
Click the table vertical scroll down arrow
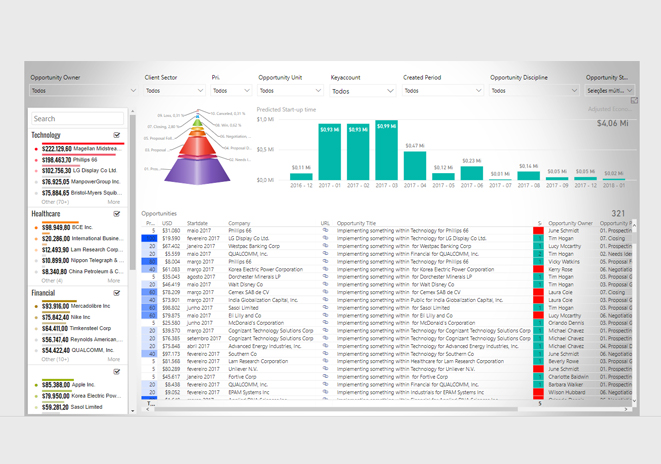[x=634, y=401]
